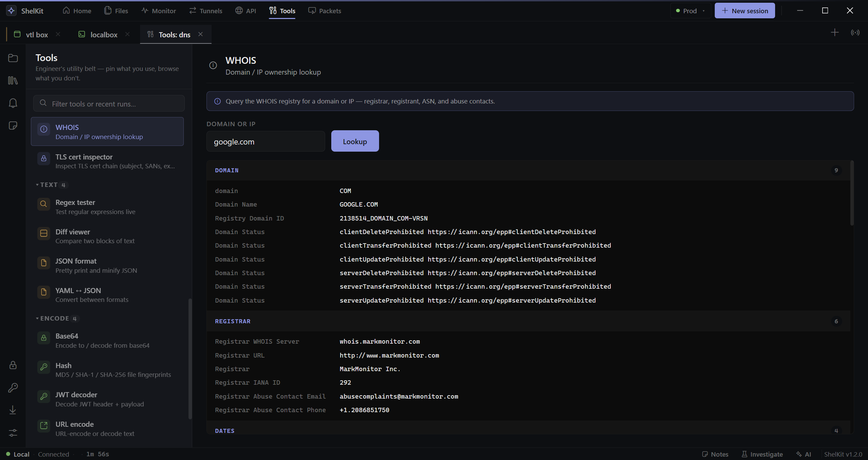Click the Regex tester magnifier icon
868x460 pixels.
44,204
